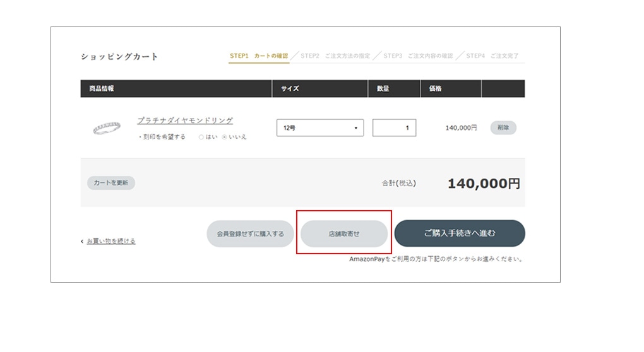Click the カートを更新 button

110,183
